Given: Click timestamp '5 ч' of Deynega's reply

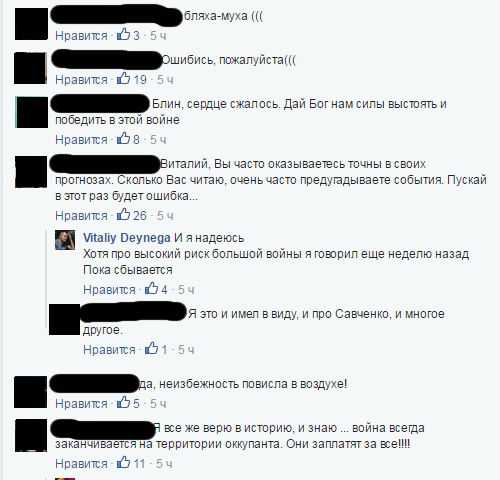Looking at the screenshot, I should tap(186, 290).
